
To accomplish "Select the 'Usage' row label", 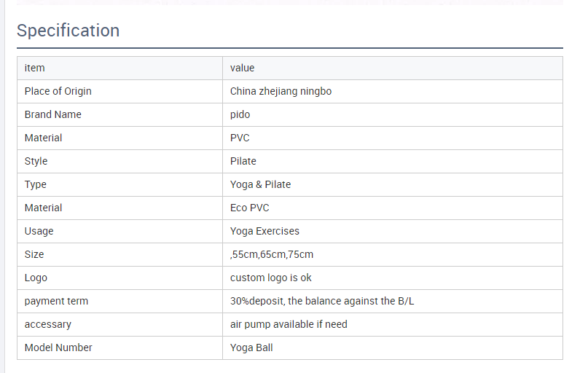I will [x=39, y=231].
